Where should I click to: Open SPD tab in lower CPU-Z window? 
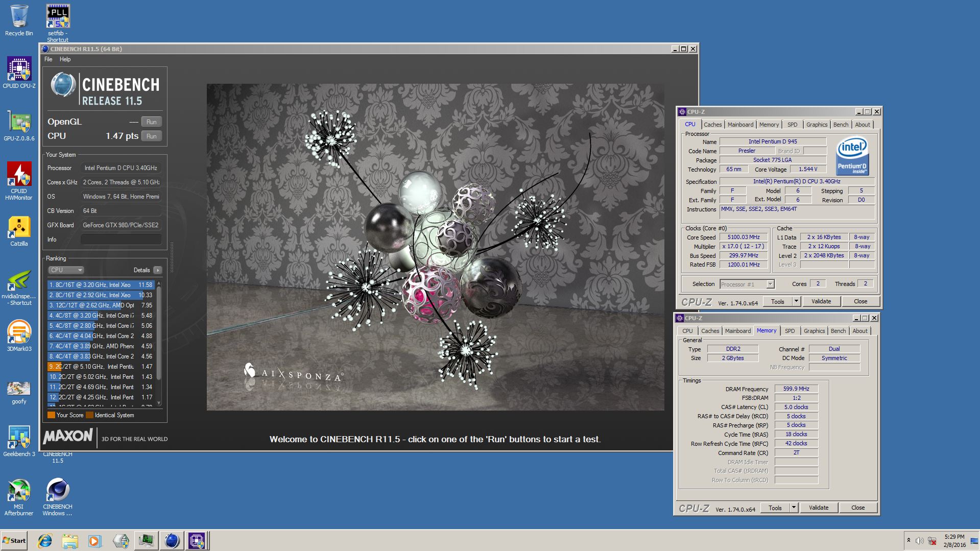pyautogui.click(x=790, y=331)
